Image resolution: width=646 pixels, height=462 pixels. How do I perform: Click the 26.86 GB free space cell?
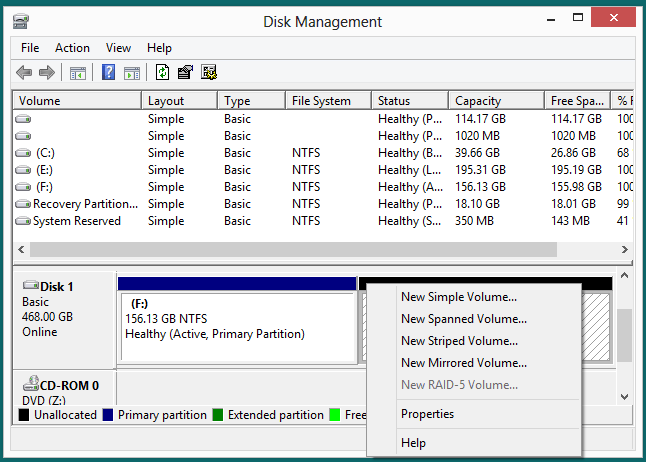pos(573,153)
